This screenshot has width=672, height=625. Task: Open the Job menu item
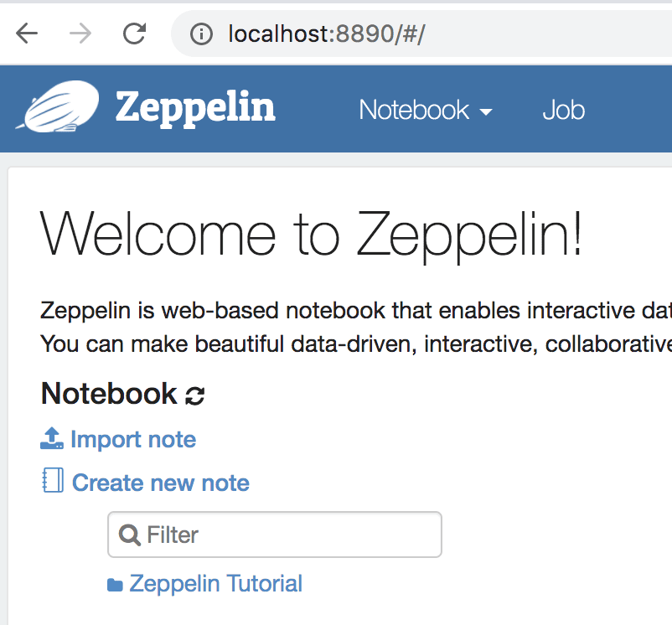[x=563, y=110]
